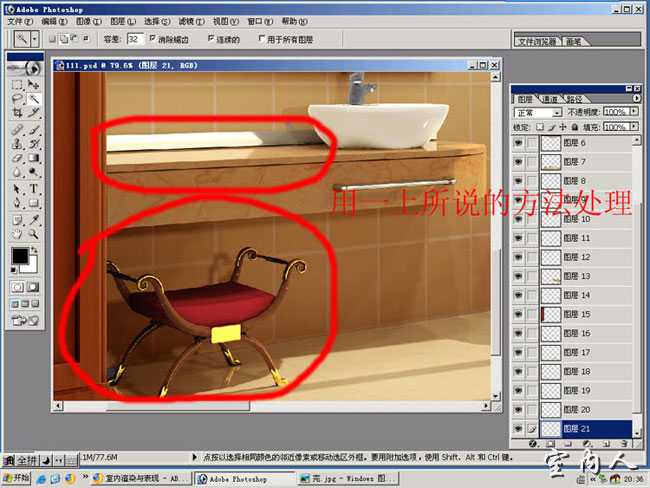Switch to the Channels (通道) tab

[550, 99]
